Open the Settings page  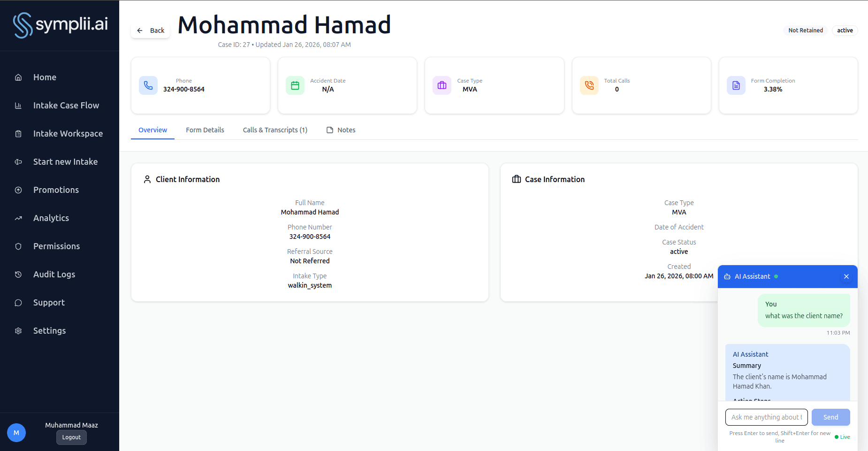click(49, 330)
